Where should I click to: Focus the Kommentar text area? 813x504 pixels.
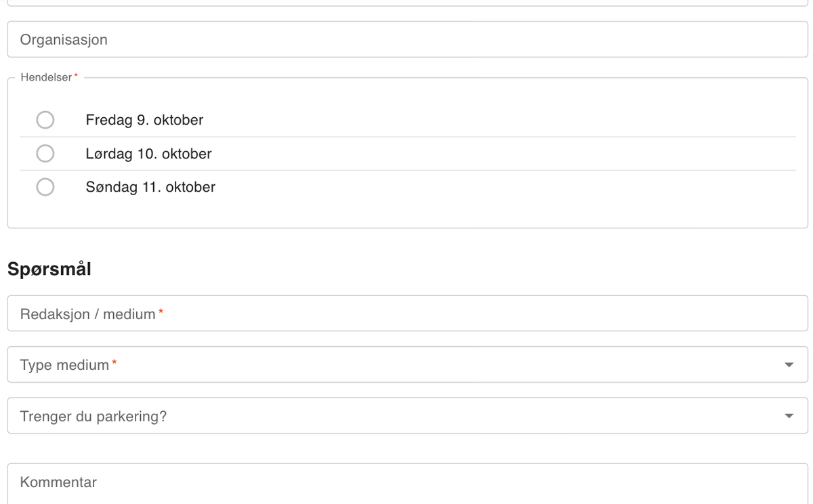pyautogui.click(x=407, y=484)
